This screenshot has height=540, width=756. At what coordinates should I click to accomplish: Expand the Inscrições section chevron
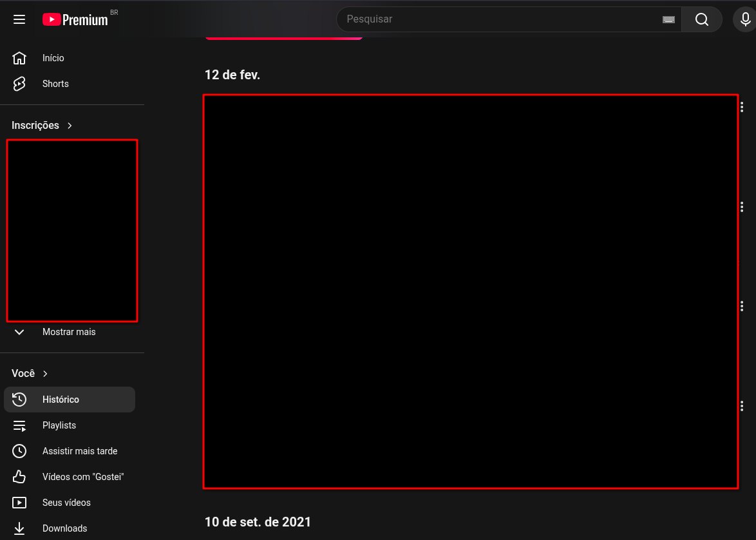pyautogui.click(x=70, y=126)
